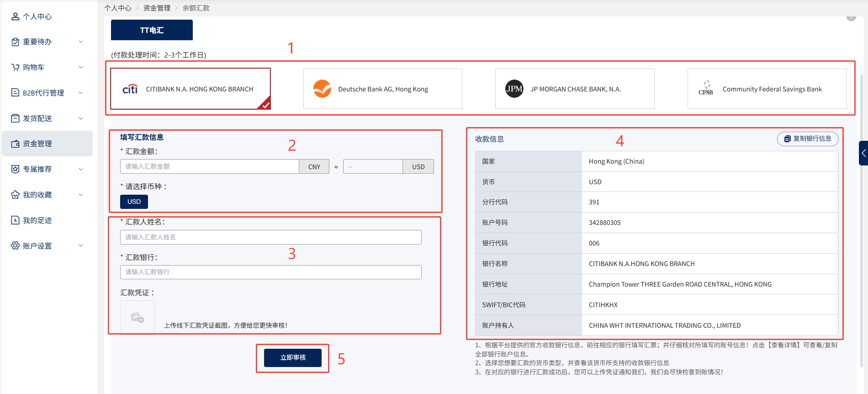Focus the 汇款金额 CNY input field
868x394 pixels.
click(210, 166)
